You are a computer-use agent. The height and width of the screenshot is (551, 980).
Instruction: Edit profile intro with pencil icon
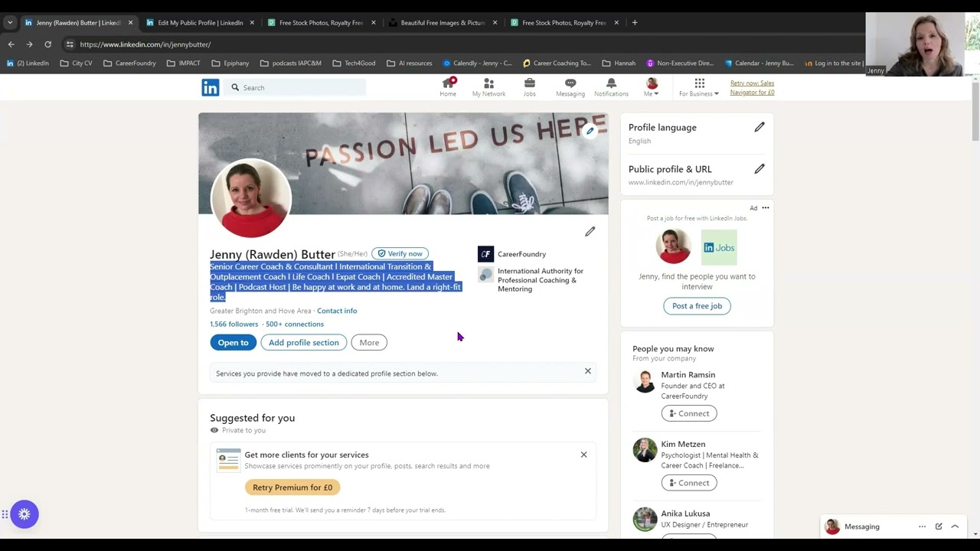pos(590,231)
